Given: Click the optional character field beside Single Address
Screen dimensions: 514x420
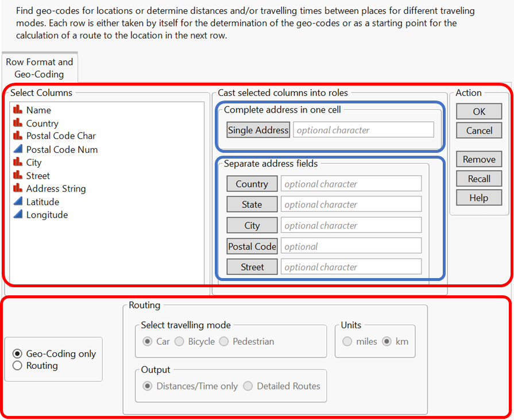Looking at the screenshot, I should tap(363, 130).
